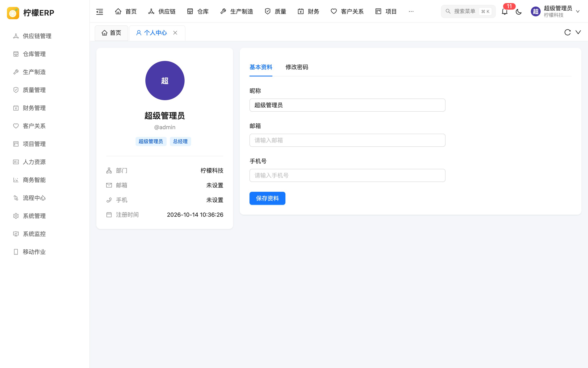Click the 商务智能 chart icon
The height and width of the screenshot is (368, 588).
(16, 180)
